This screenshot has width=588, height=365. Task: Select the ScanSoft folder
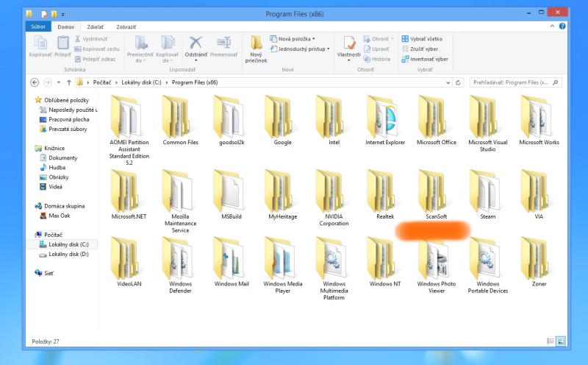(437, 194)
